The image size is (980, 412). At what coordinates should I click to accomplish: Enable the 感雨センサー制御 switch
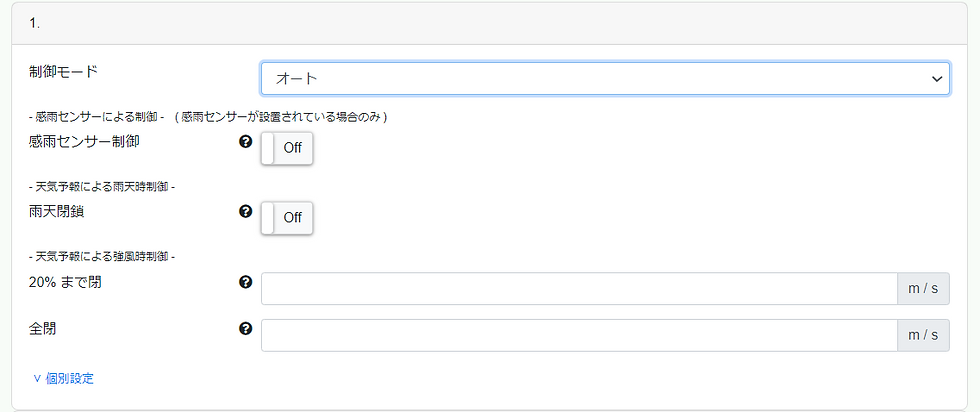[287, 148]
